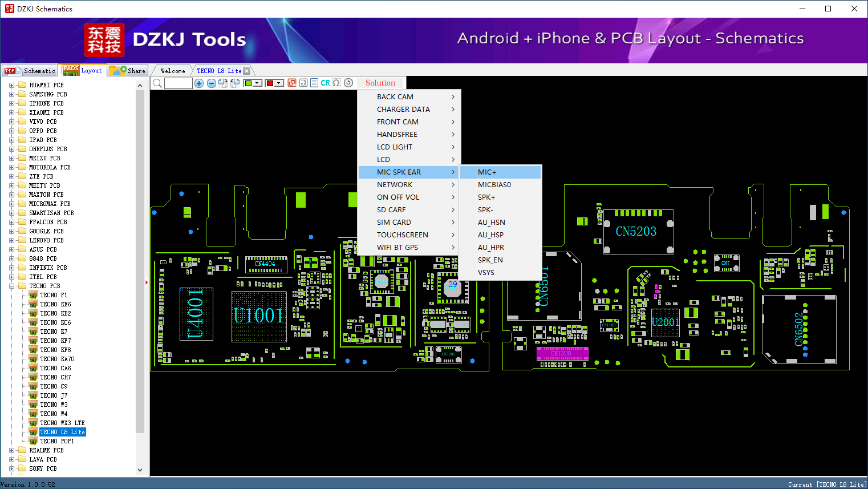The width and height of the screenshot is (868, 489).
Task: Expand the REALME PCB tree node
Action: point(11,450)
